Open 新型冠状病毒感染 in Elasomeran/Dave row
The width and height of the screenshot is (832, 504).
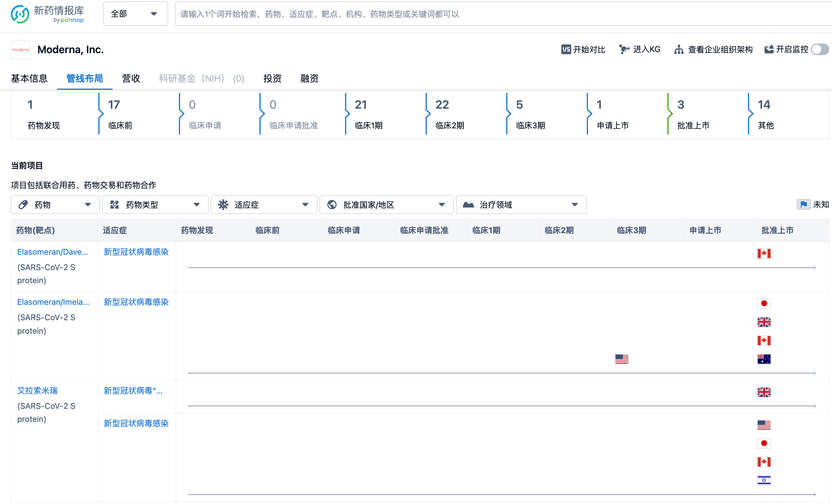click(136, 252)
